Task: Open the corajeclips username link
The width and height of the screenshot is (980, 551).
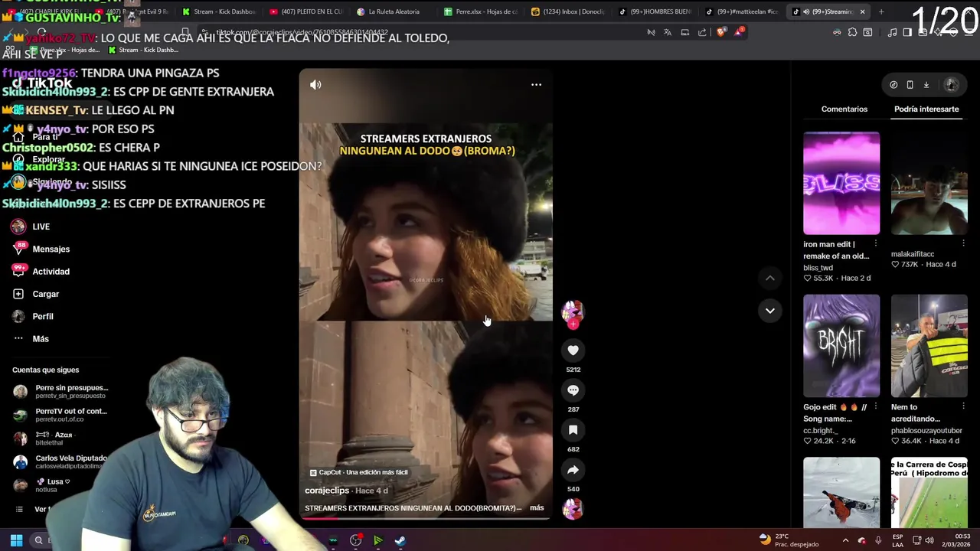Action: [327, 491]
